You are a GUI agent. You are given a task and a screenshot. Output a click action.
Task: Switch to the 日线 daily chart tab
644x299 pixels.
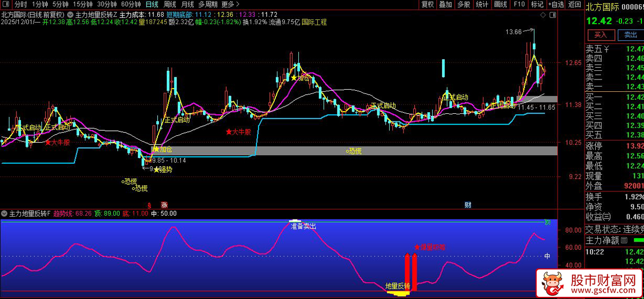[152, 4]
